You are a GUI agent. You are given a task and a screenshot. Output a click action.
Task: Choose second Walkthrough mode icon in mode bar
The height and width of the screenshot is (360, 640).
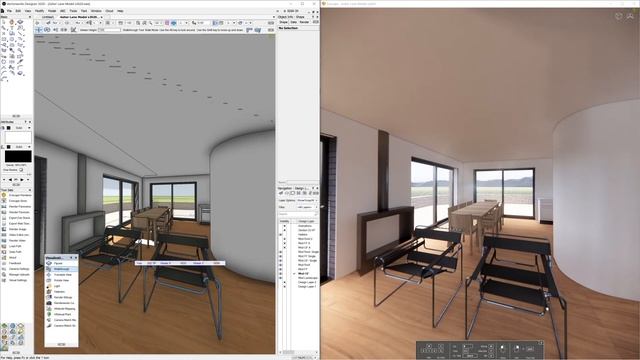(x=47, y=30)
